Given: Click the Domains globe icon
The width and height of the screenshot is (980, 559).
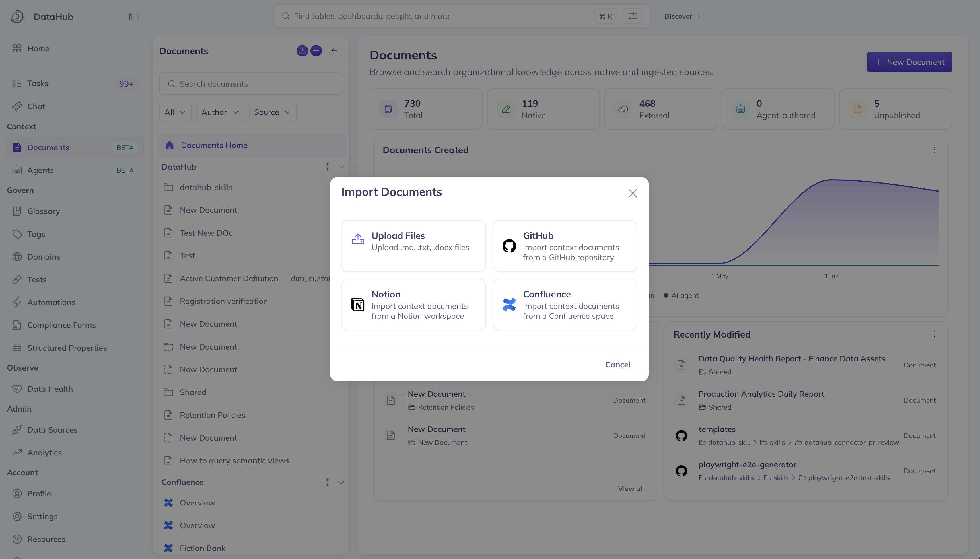Looking at the screenshot, I should tap(17, 257).
